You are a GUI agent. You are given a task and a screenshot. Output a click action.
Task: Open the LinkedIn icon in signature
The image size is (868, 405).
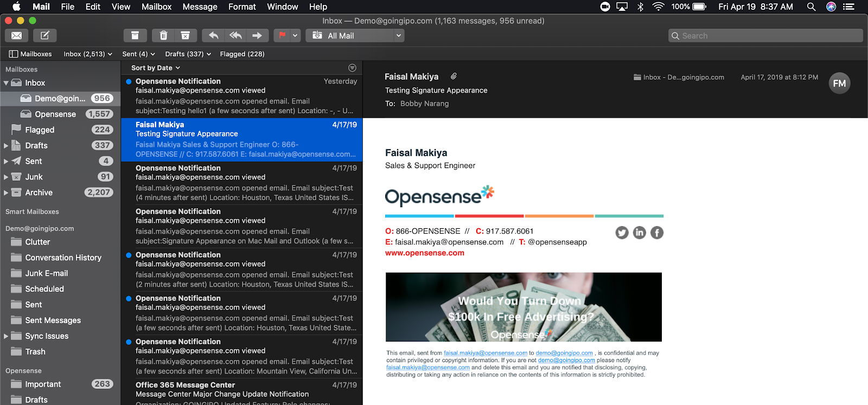coord(640,233)
